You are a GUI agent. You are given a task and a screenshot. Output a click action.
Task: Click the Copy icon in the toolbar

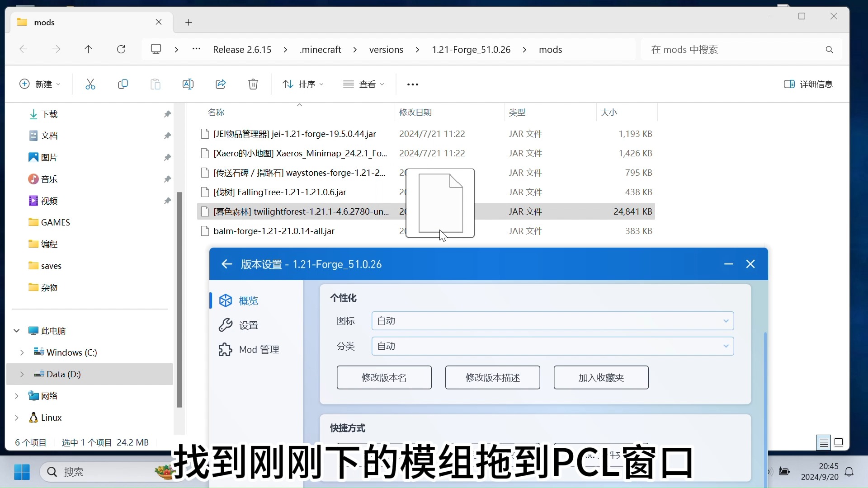(x=123, y=84)
